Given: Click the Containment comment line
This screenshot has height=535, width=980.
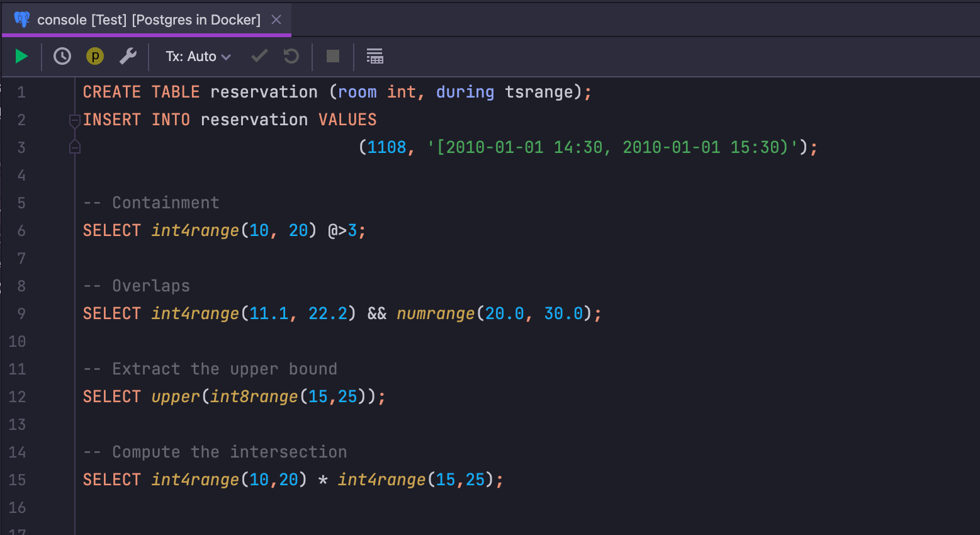Looking at the screenshot, I should coord(152,203).
